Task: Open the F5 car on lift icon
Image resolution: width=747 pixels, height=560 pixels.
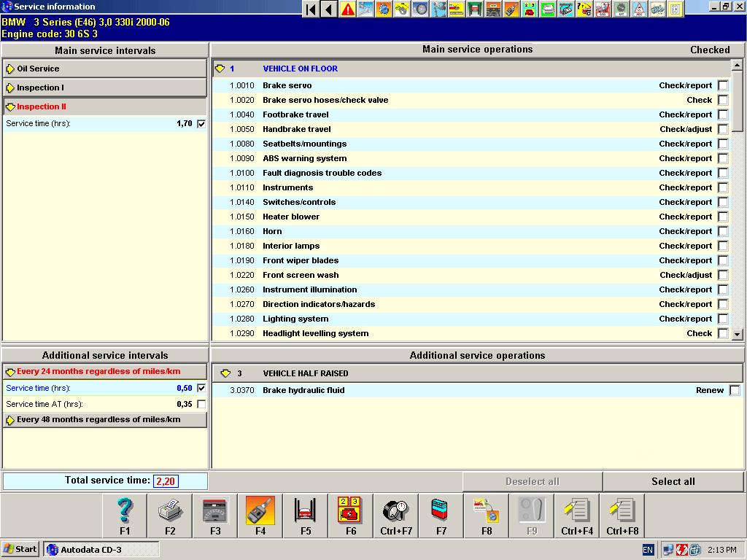Action: tap(306, 516)
